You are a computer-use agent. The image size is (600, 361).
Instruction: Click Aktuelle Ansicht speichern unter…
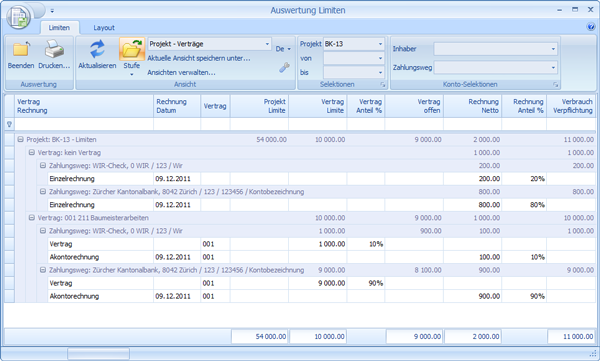click(199, 58)
